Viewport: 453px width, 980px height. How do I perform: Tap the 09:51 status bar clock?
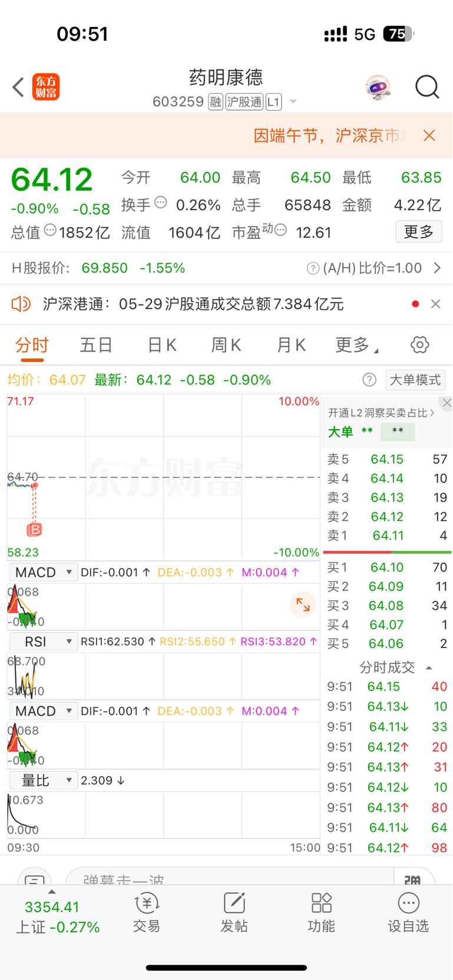(82, 34)
